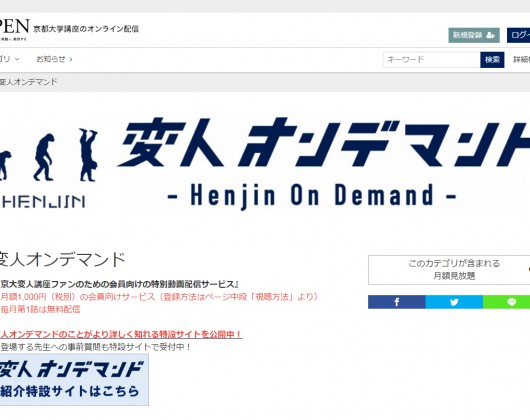Open the special site red underlined link
This screenshot has height=420, width=530.
pos(121,335)
